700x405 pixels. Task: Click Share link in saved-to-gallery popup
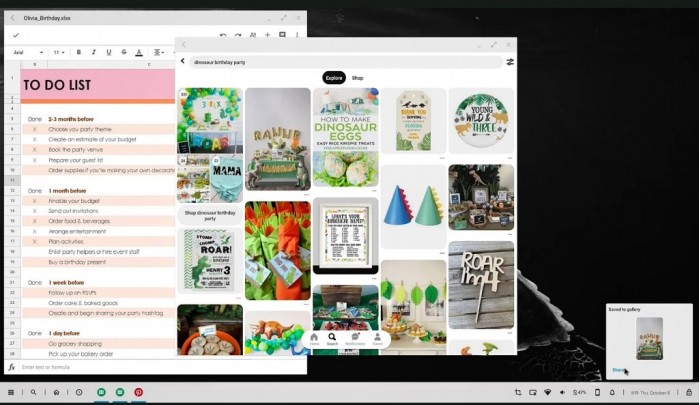click(x=619, y=370)
